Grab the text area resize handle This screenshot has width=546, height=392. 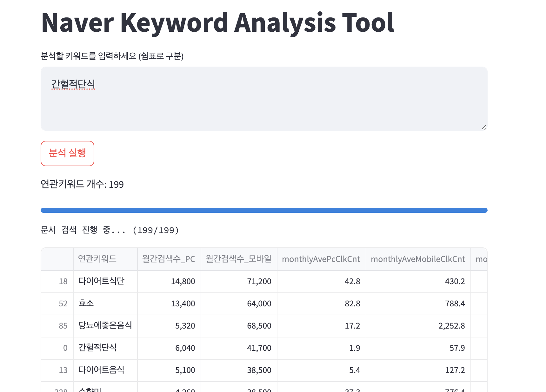pos(484,127)
